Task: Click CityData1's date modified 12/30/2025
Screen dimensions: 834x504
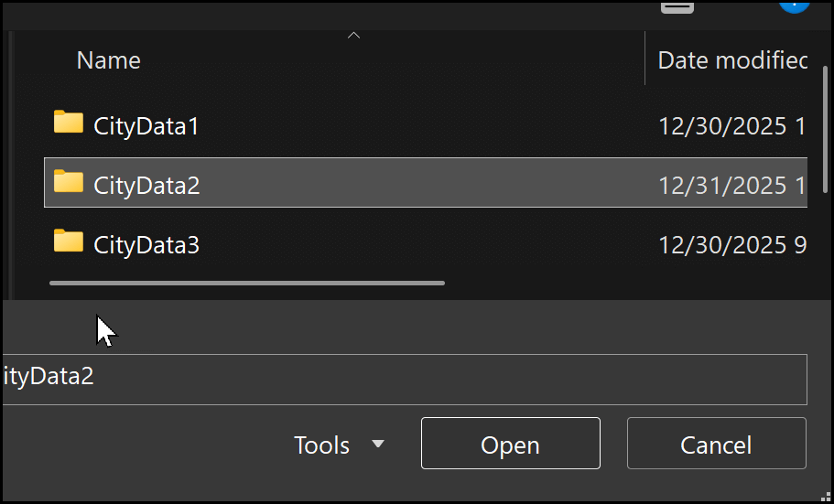Action: coord(731,125)
